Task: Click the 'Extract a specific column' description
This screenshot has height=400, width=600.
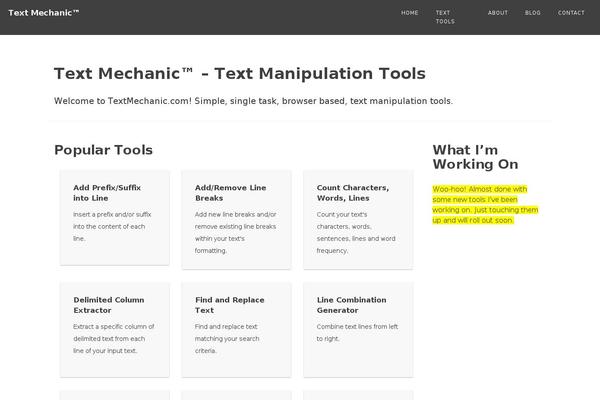Action: [114, 338]
